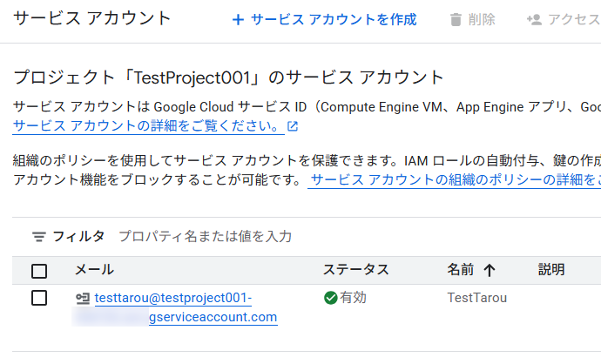Click the ステータス column header
601x364 pixels.
[x=355, y=270]
